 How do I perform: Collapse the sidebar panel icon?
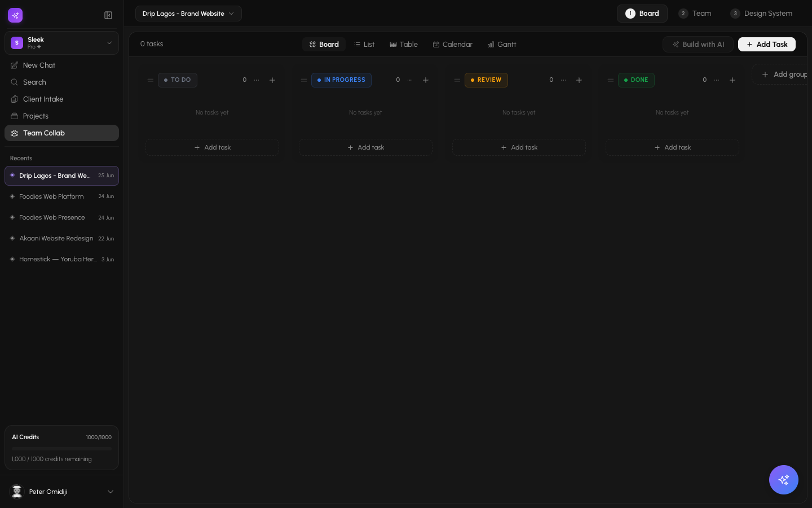tap(108, 15)
